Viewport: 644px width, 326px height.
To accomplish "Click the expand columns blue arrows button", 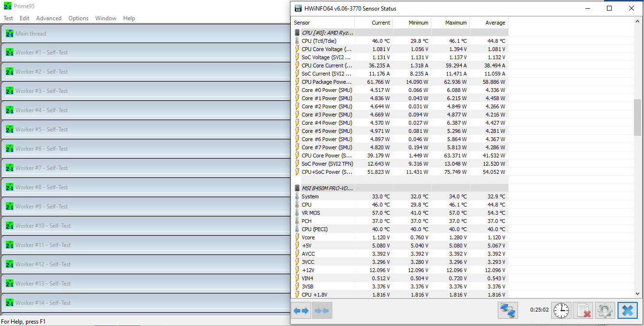I will click(x=301, y=311).
